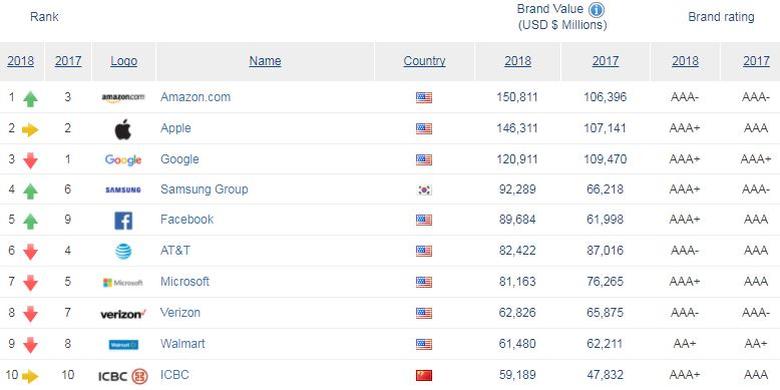Sort by 2018 rank column header
780x390 pixels.
(21, 61)
